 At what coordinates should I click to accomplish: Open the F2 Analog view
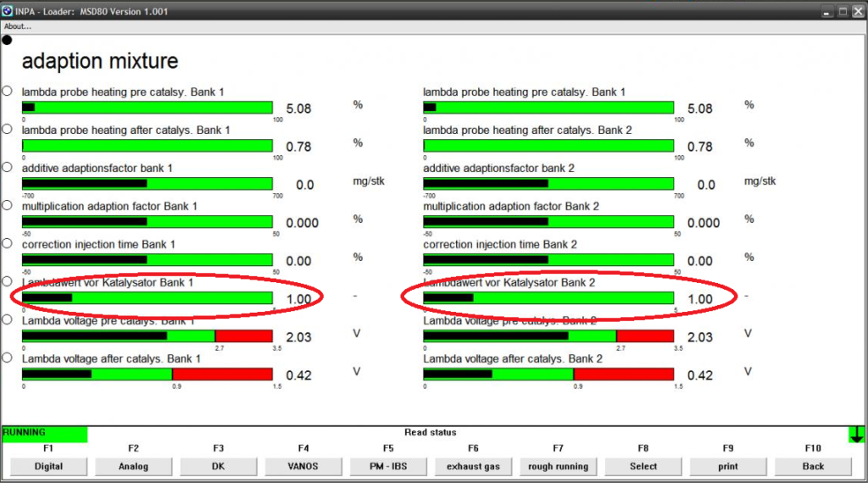click(x=133, y=466)
